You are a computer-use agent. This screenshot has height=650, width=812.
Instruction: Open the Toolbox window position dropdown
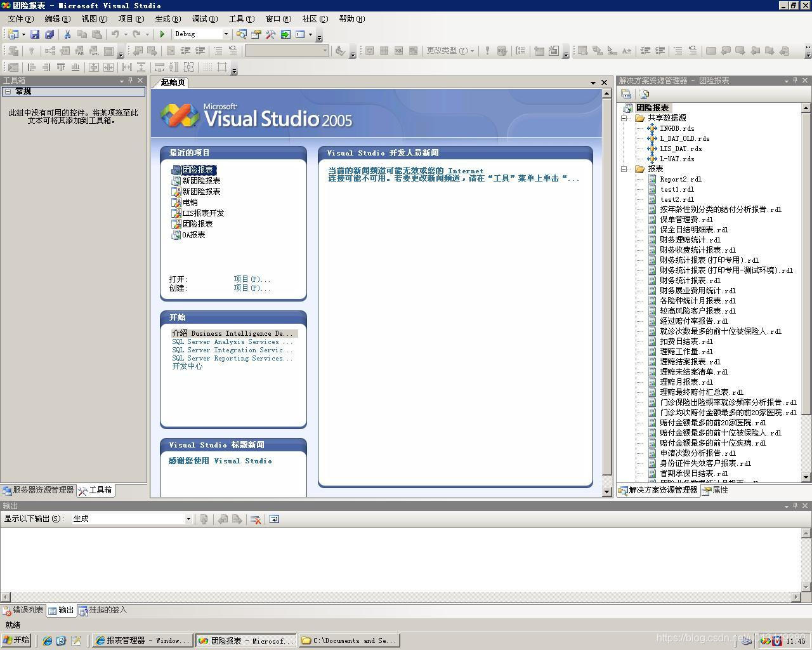pos(121,81)
